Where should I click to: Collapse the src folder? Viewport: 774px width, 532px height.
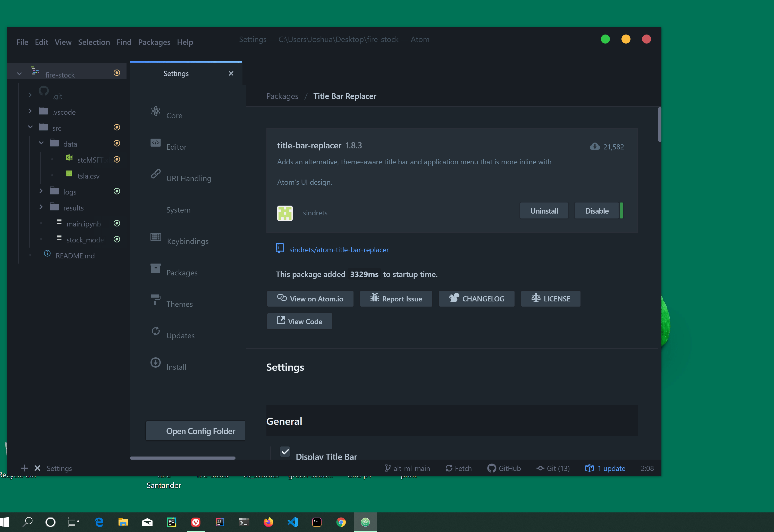pos(30,127)
